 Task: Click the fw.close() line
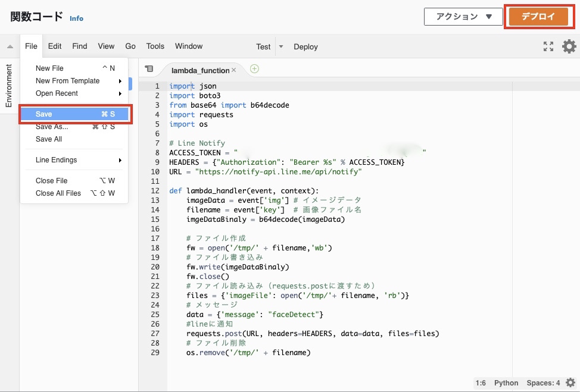[x=207, y=277]
